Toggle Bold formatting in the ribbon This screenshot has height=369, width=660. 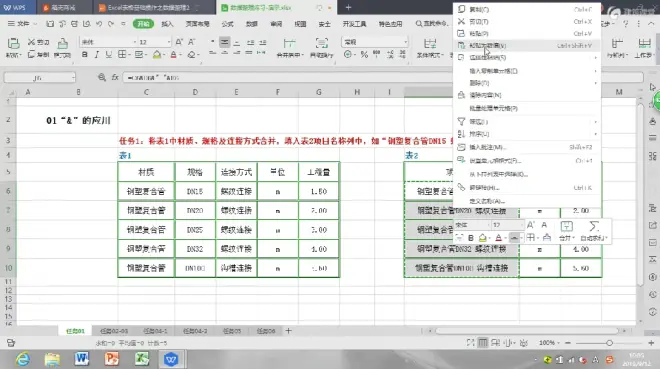pos(85,55)
